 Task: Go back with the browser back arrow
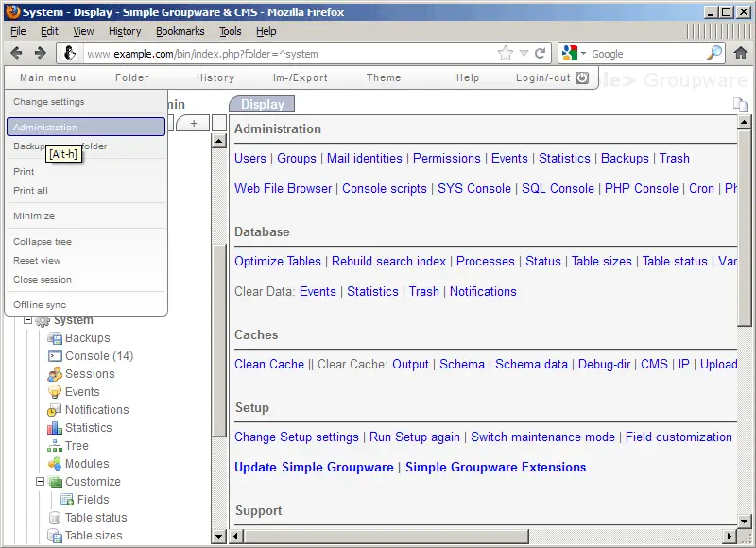click(16, 53)
